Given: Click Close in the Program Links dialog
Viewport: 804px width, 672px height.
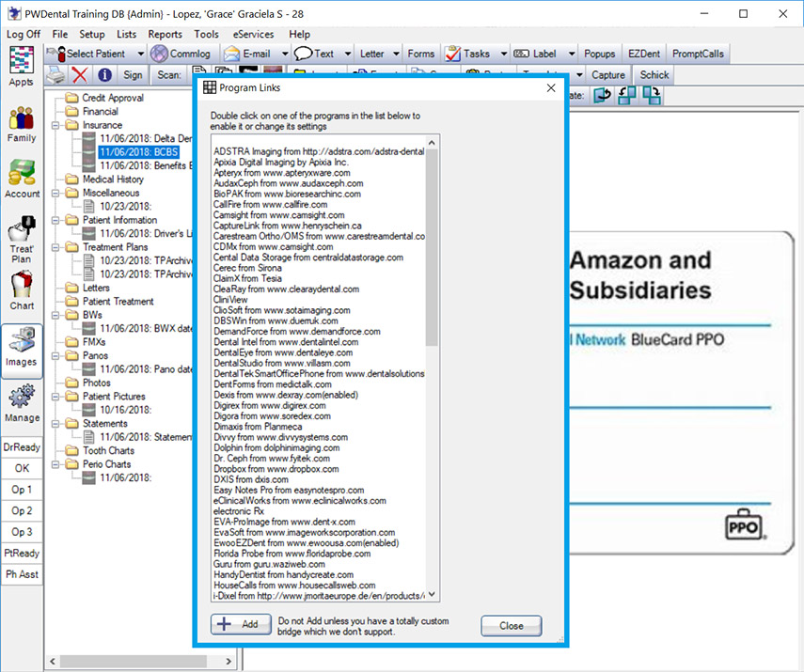Looking at the screenshot, I should coord(512,626).
